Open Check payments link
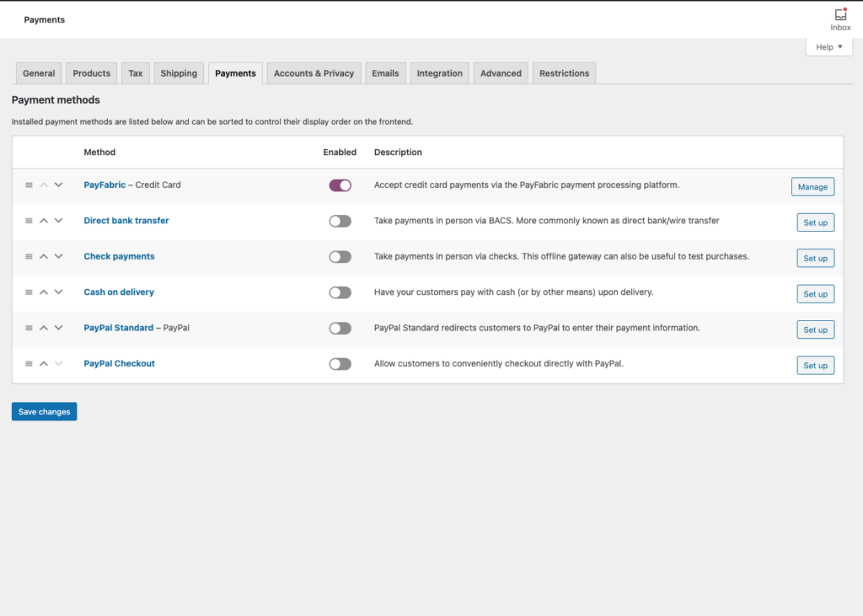This screenshot has height=616, width=863. 119,256
